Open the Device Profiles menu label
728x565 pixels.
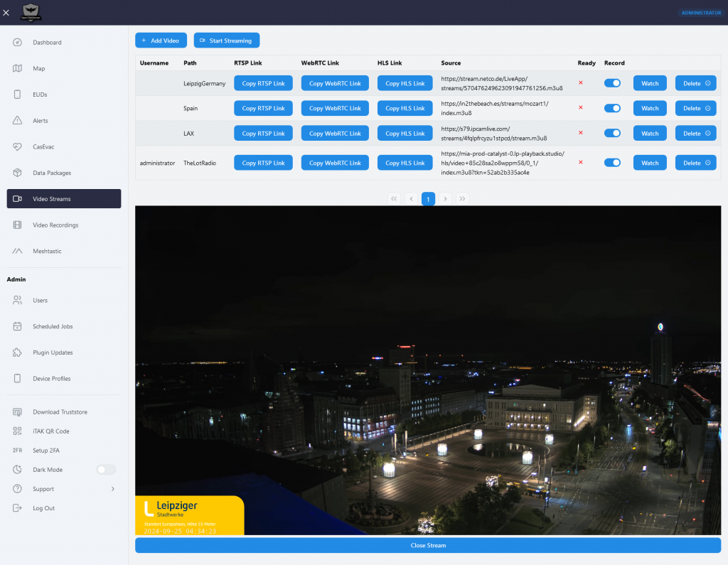click(x=51, y=378)
